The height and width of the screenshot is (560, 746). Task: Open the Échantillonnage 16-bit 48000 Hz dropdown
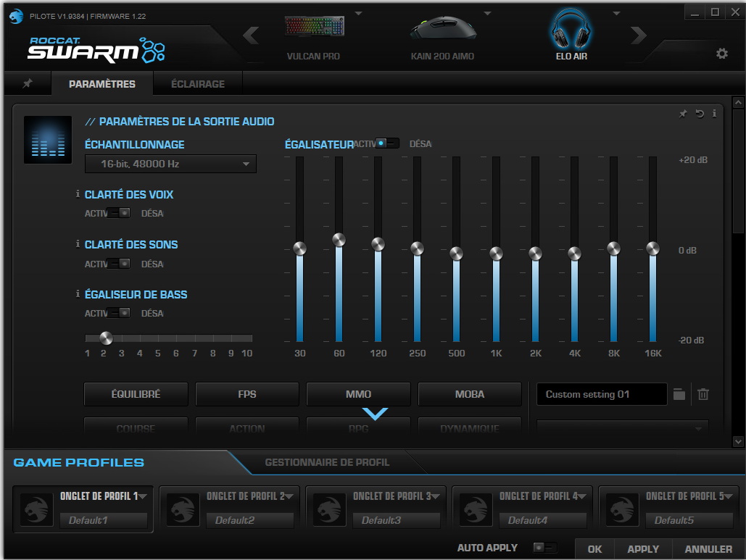pyautogui.click(x=170, y=164)
